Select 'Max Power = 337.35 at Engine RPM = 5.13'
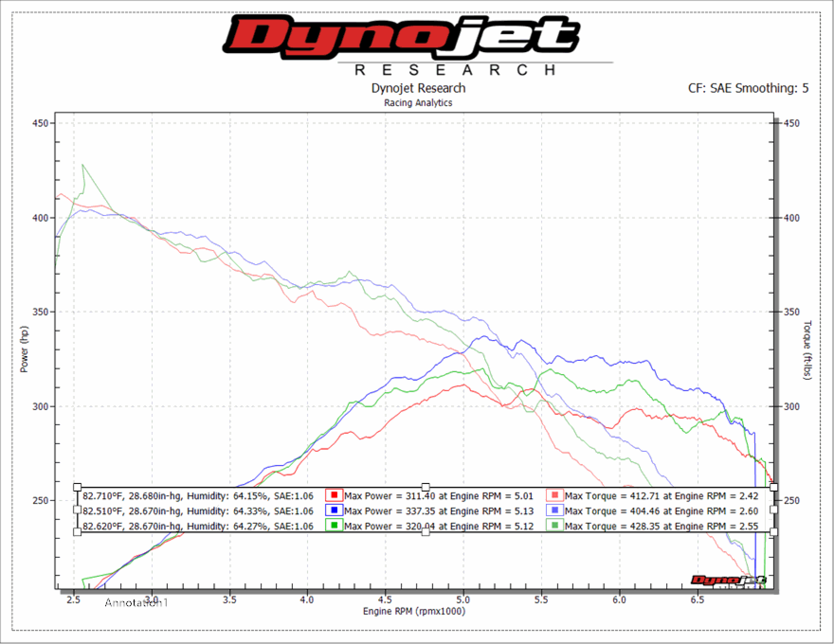The image size is (834, 644). coord(439,511)
